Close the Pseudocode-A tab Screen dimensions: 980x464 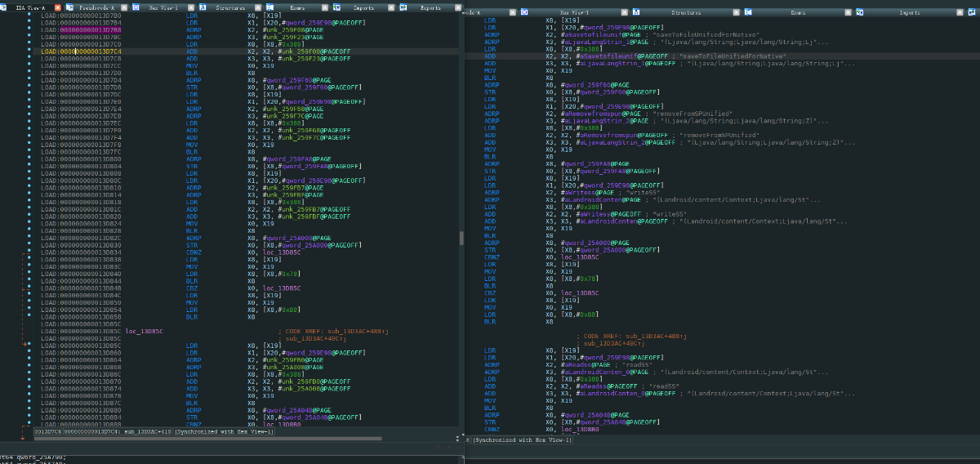click(123, 7)
